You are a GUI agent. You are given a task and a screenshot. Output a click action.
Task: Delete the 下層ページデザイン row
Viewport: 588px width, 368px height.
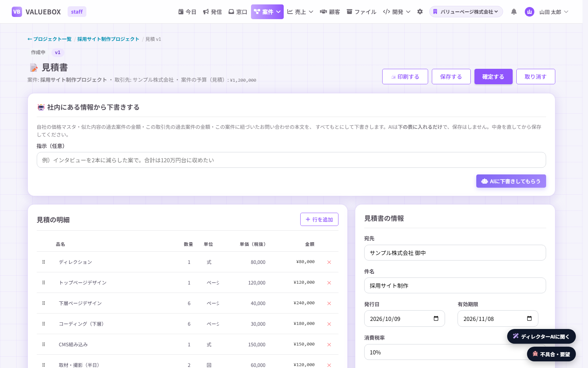pyautogui.click(x=329, y=303)
